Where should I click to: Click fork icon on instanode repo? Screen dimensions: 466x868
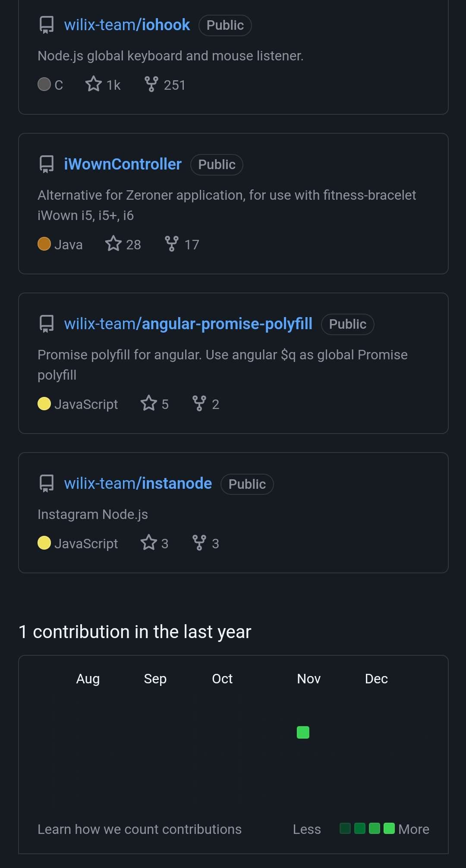tap(199, 543)
